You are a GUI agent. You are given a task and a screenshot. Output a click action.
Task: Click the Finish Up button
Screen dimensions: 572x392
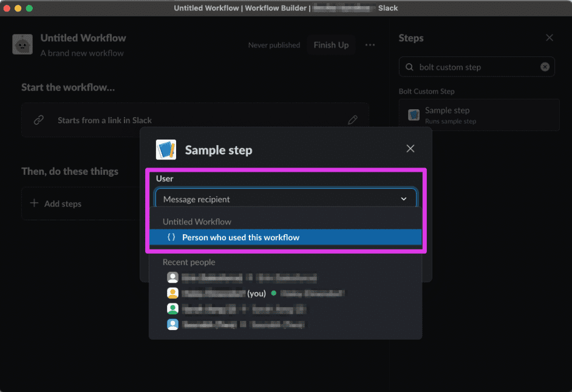pos(331,45)
